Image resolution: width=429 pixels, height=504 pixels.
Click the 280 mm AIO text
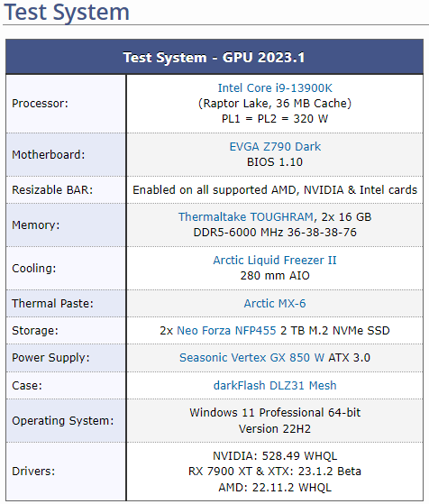pos(275,275)
